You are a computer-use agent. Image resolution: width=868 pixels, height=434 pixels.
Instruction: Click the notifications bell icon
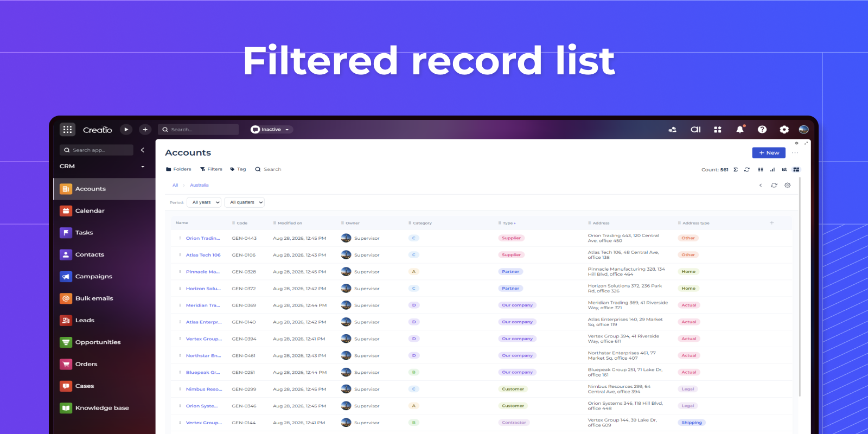pyautogui.click(x=740, y=129)
